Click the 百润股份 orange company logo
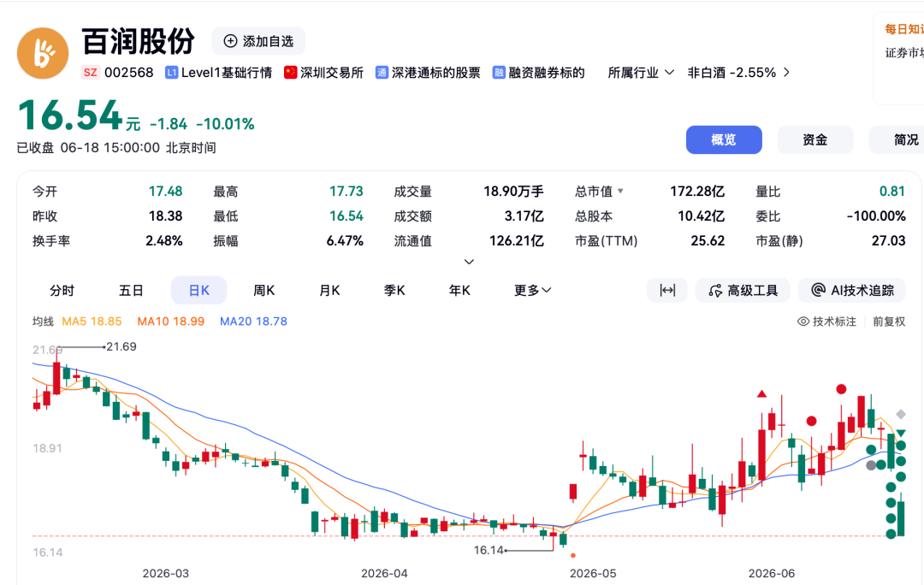Image resolution: width=924 pixels, height=585 pixels. (43, 53)
